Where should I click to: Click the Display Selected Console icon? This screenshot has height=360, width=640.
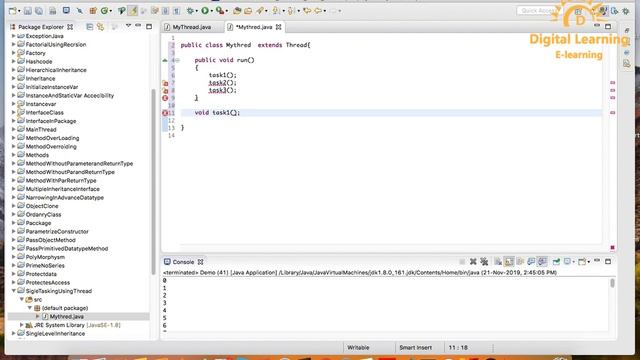pyautogui.click(x=568, y=262)
